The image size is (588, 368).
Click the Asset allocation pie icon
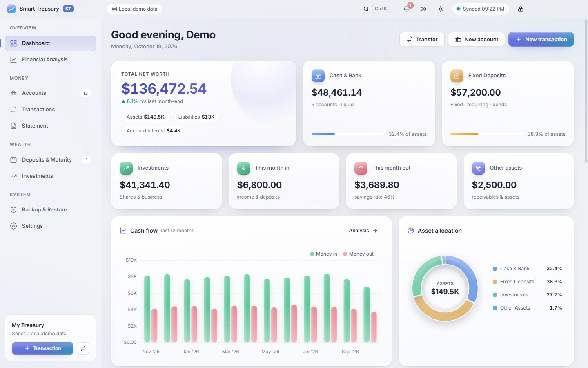pyautogui.click(x=411, y=231)
